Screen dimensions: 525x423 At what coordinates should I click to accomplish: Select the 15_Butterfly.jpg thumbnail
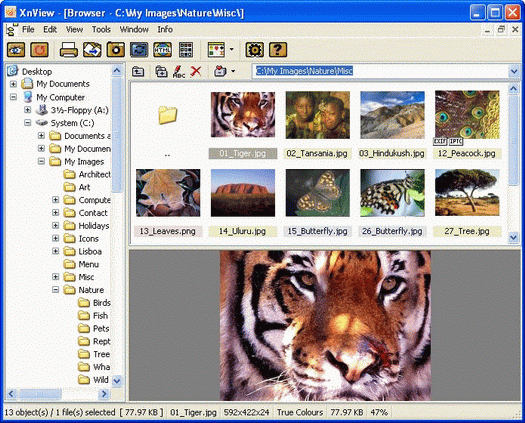click(317, 193)
